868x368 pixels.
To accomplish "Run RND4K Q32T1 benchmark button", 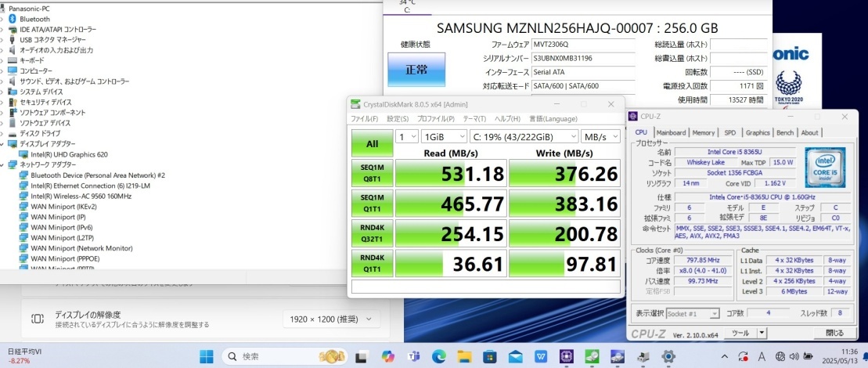I will click(x=372, y=233).
